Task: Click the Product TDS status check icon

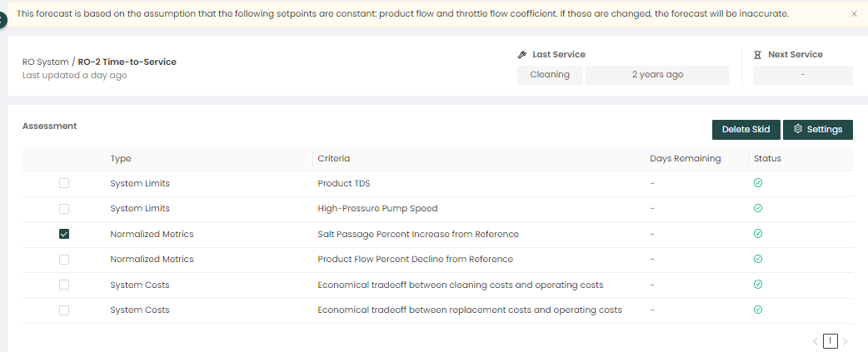Action: coord(758,183)
